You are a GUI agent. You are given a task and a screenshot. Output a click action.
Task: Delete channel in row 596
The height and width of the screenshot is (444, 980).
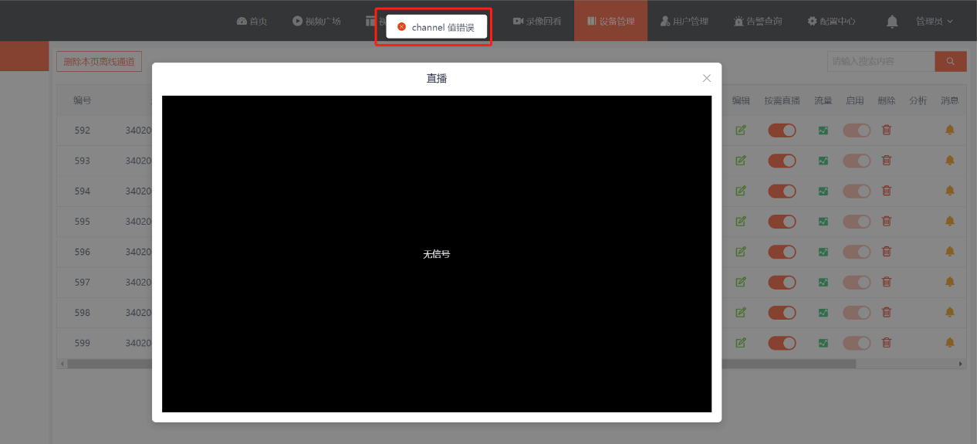887,252
